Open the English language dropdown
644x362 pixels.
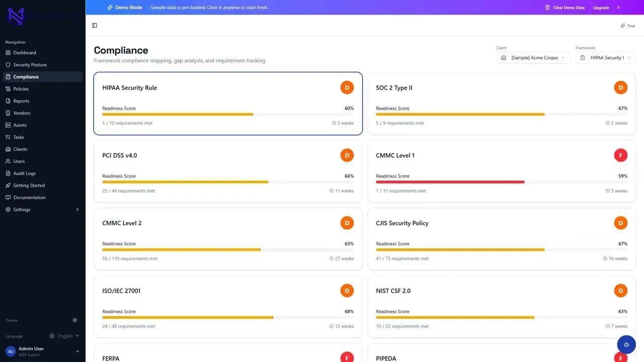[x=64, y=336]
